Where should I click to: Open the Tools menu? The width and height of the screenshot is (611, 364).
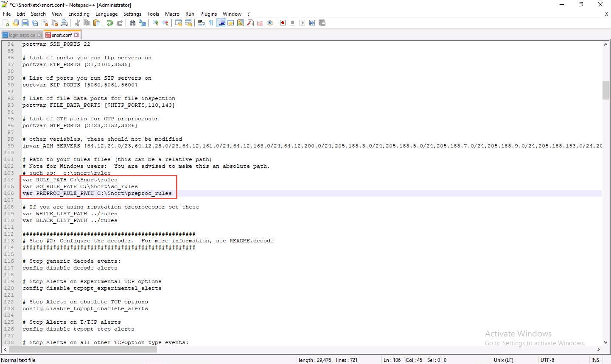pos(153,14)
